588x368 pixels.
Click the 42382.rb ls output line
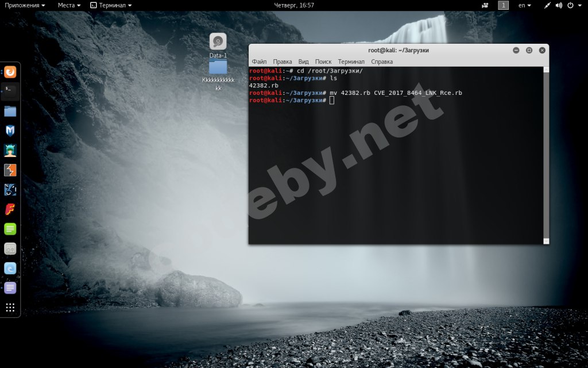[x=264, y=85]
